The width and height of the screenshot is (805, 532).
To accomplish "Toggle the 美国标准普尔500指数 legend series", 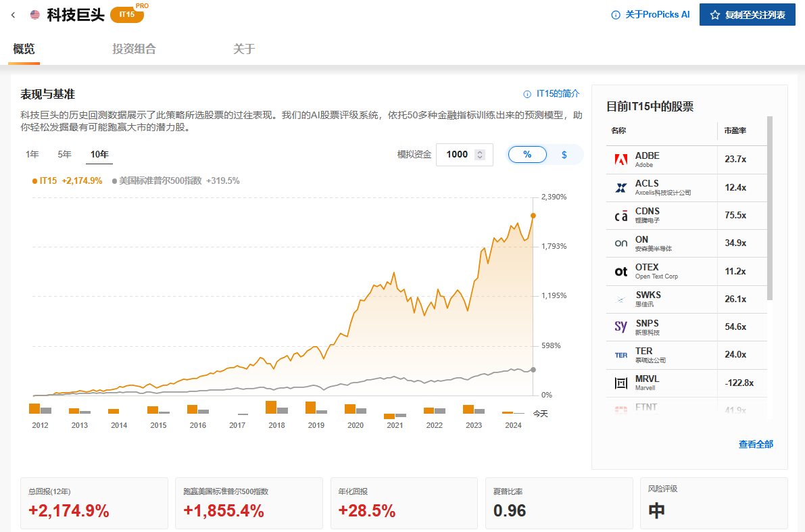I will tap(176, 180).
